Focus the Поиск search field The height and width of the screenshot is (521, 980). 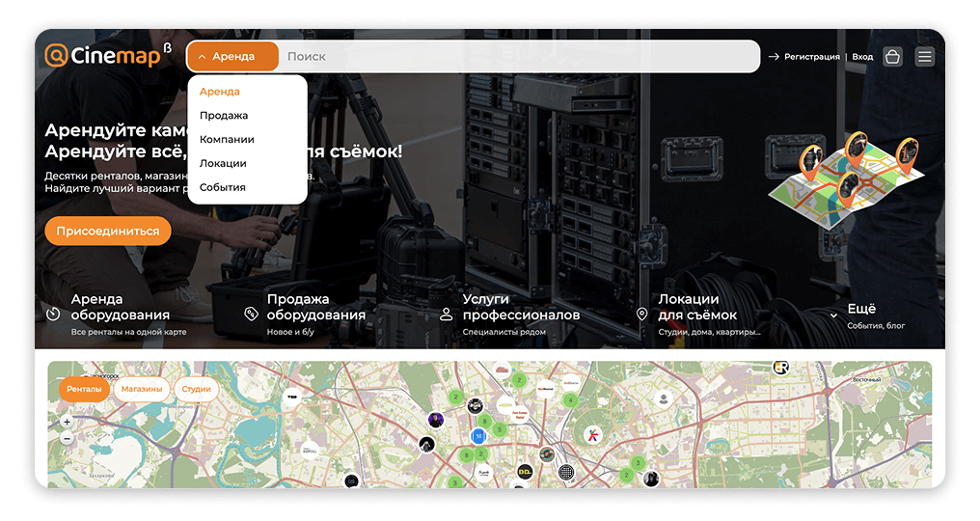click(x=511, y=57)
